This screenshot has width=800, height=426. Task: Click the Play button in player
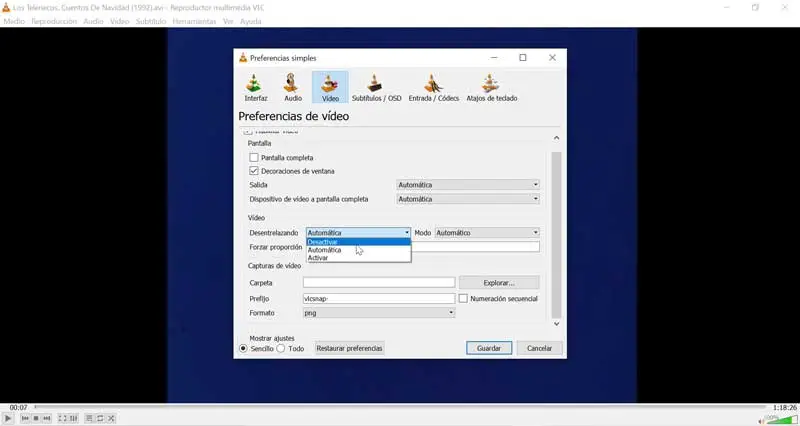[x=8, y=418]
